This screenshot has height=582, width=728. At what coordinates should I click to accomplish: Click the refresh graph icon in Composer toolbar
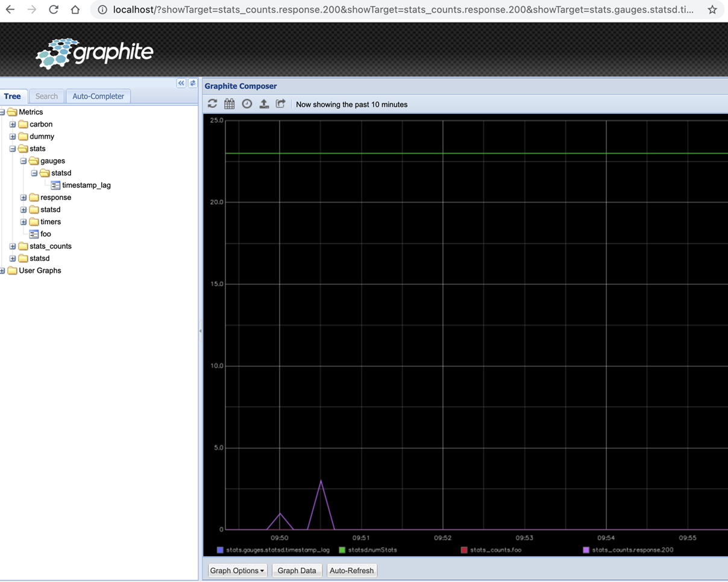(212, 104)
